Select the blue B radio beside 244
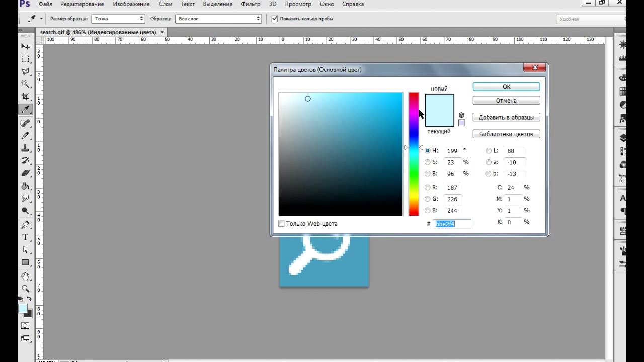The width and height of the screenshot is (644, 362). (428, 211)
